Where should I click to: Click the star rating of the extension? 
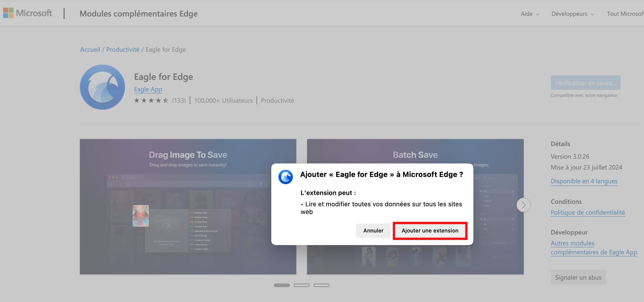pos(151,101)
